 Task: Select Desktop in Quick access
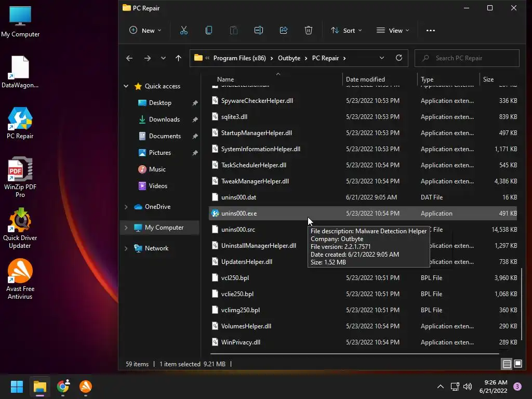point(160,103)
